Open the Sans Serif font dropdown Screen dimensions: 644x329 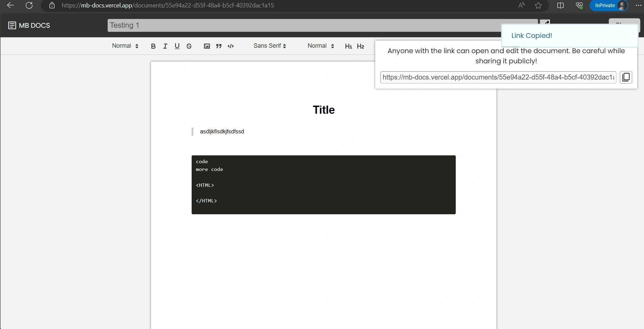tap(270, 46)
